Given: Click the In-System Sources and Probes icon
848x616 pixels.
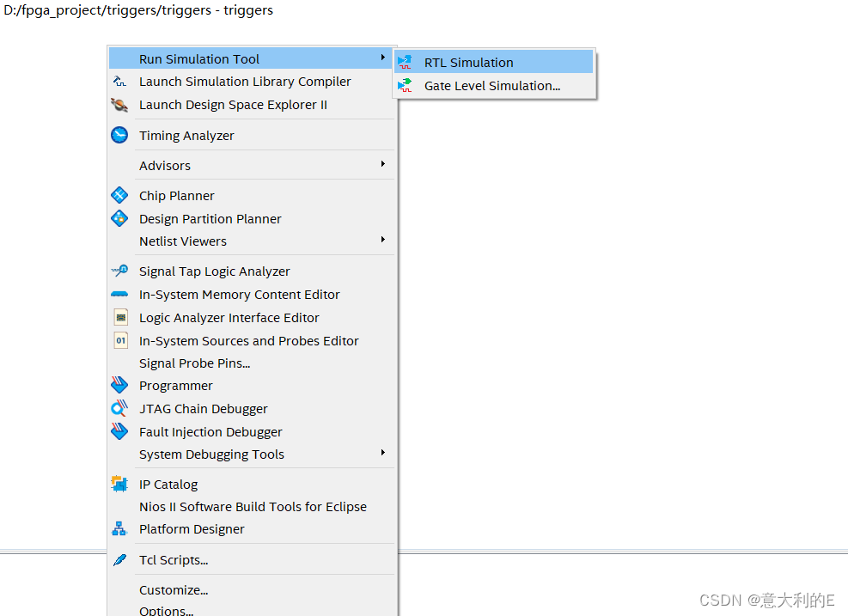Looking at the screenshot, I should pos(120,341).
